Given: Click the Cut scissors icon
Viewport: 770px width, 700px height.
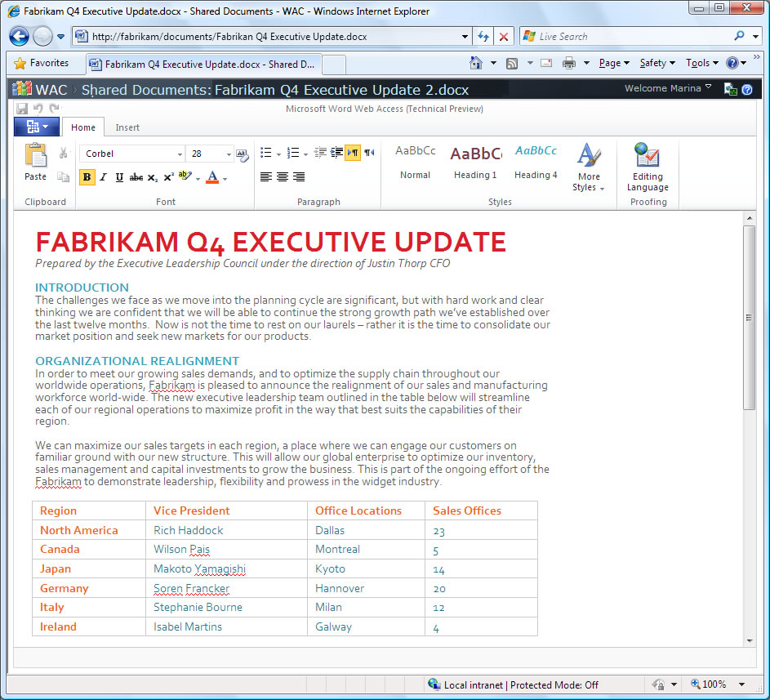Looking at the screenshot, I should click(x=63, y=154).
